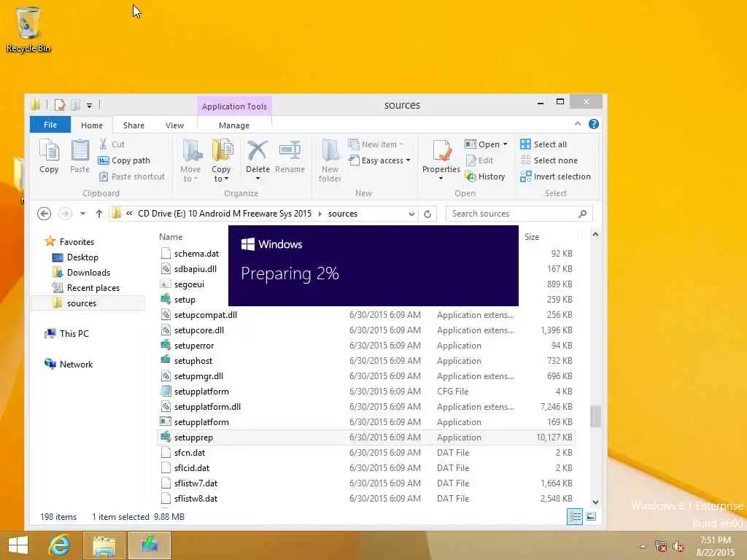Open the Quick Access Toolbar customize dropdown

click(x=89, y=105)
